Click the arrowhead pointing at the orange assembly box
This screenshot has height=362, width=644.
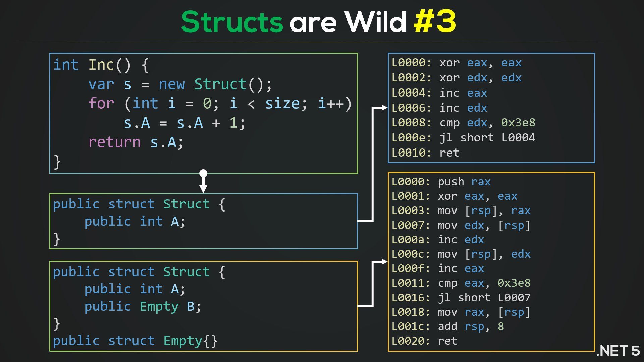point(384,262)
